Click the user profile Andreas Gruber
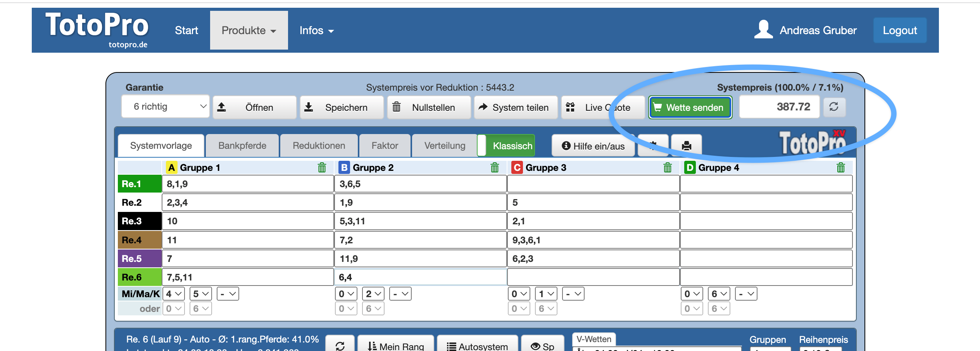 806,30
